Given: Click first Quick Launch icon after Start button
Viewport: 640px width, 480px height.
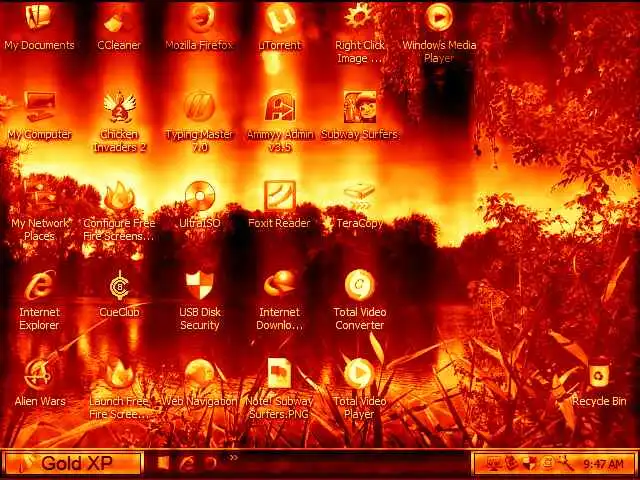Looking at the screenshot, I should [x=163, y=463].
